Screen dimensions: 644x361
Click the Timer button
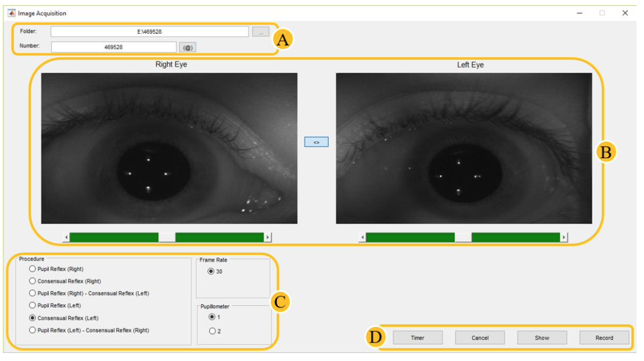point(418,338)
